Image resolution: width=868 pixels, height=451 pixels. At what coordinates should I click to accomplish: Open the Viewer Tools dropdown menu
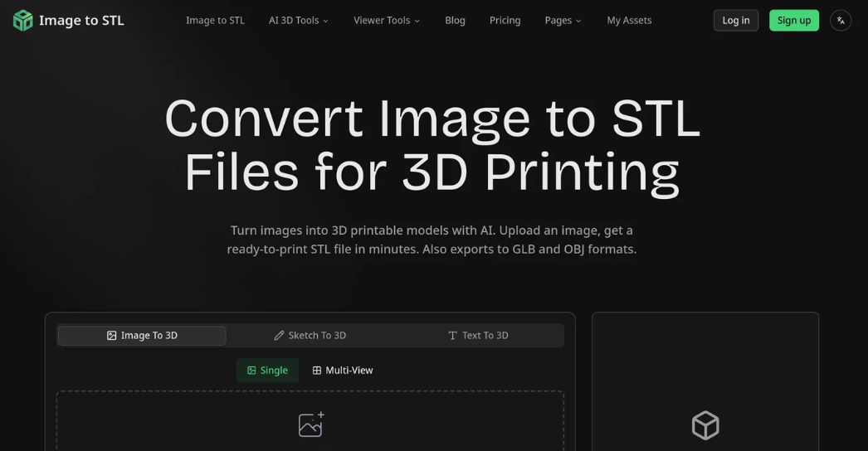(x=386, y=21)
